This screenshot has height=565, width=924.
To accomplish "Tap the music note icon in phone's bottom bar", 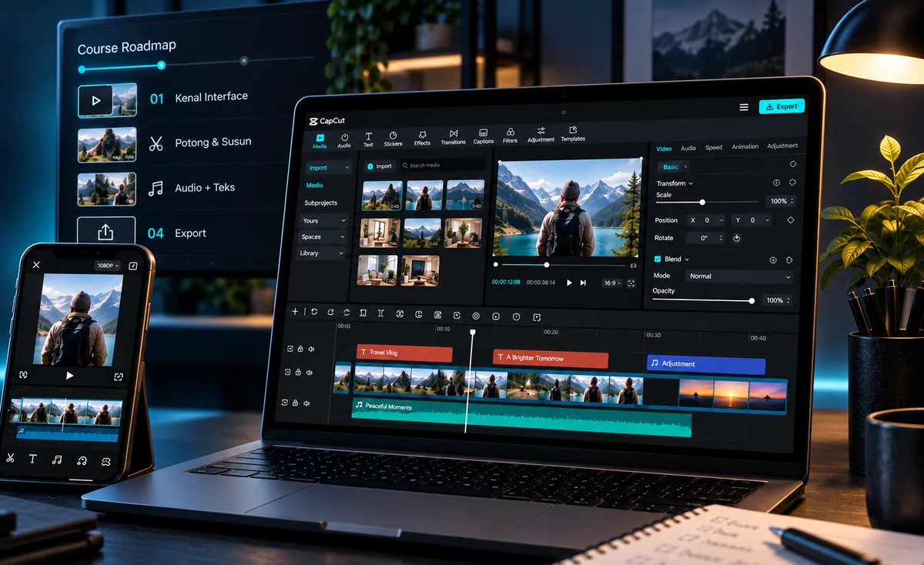I will coord(57,460).
